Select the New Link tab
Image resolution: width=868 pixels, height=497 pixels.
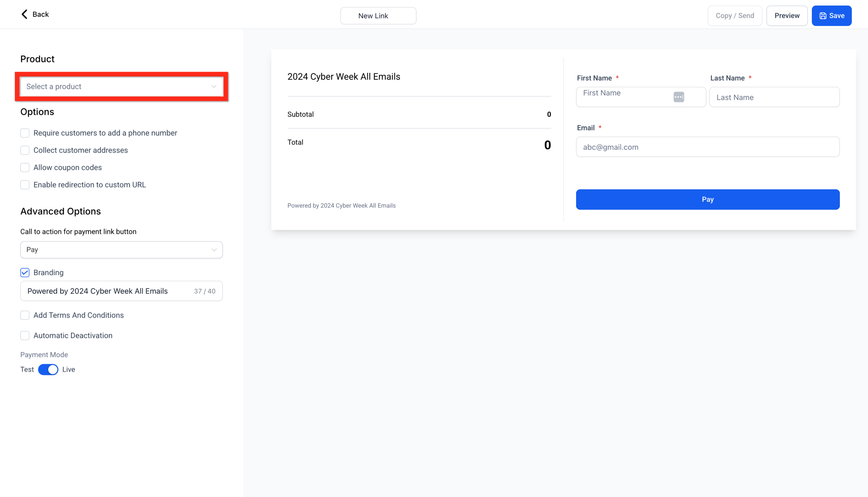pos(378,15)
